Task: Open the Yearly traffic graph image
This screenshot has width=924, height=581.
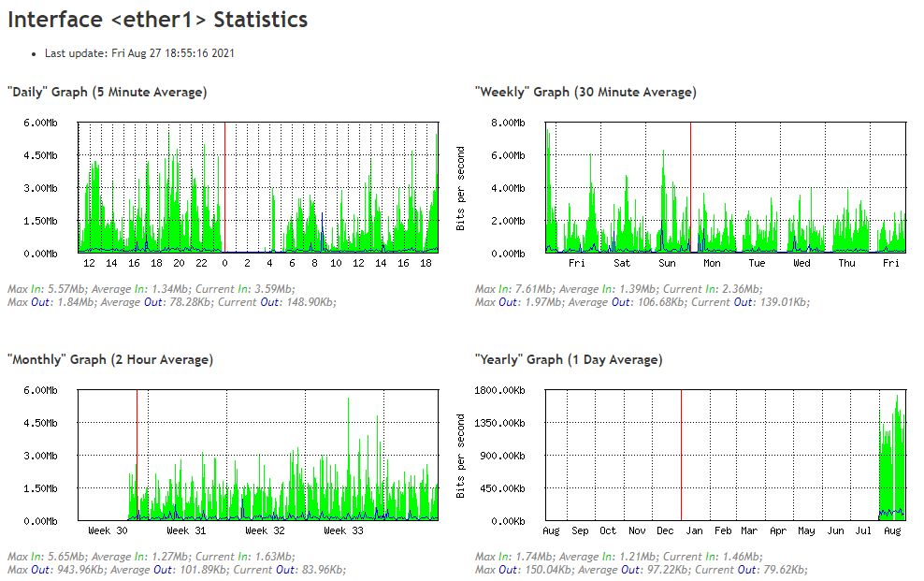Action: (x=725, y=455)
